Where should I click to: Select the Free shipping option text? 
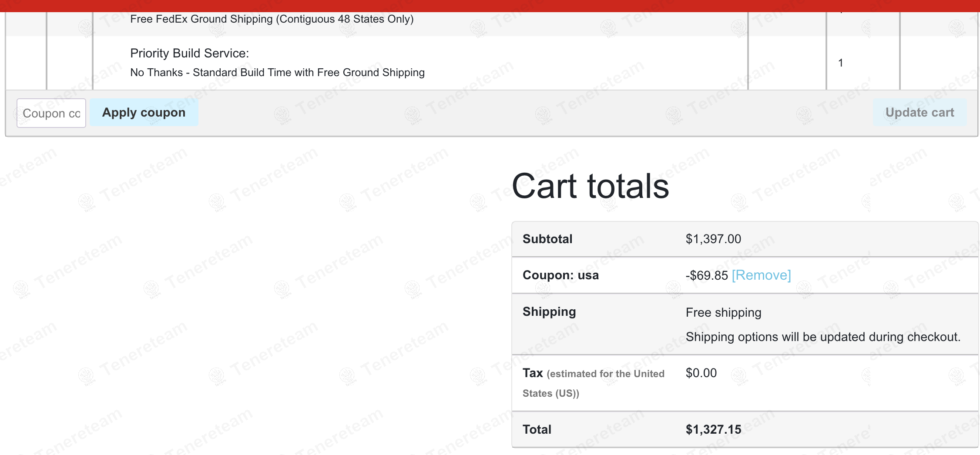point(723,313)
